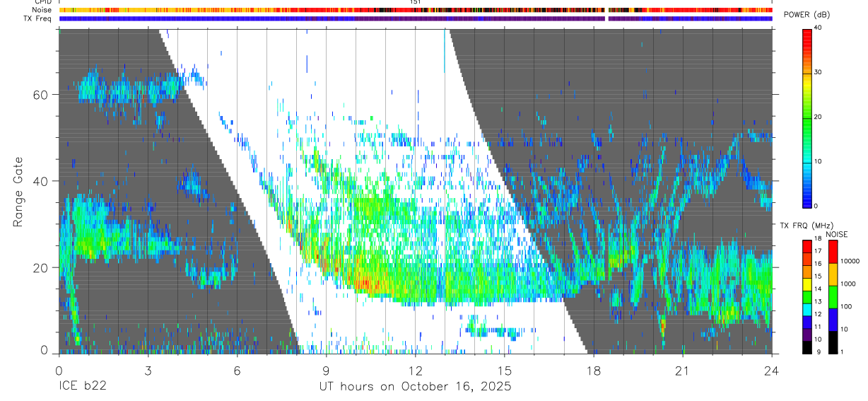Click the 'UT hours on October 16, 2025' label

414,387
